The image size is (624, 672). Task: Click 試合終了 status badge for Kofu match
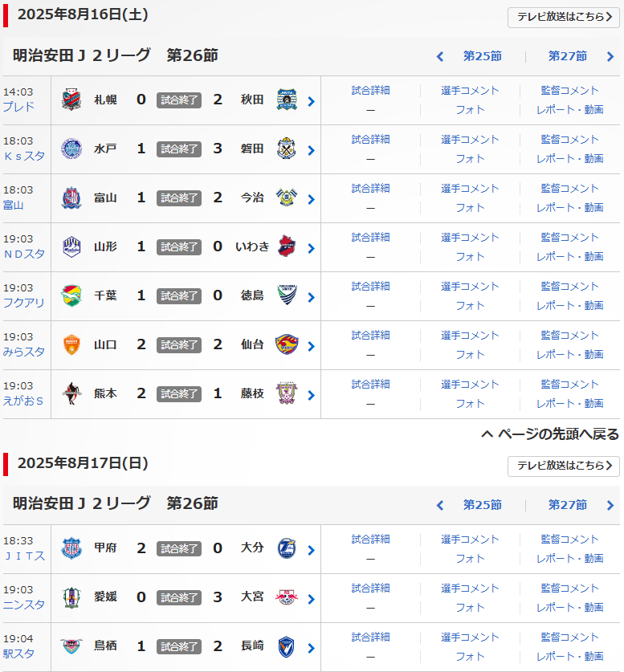click(178, 549)
